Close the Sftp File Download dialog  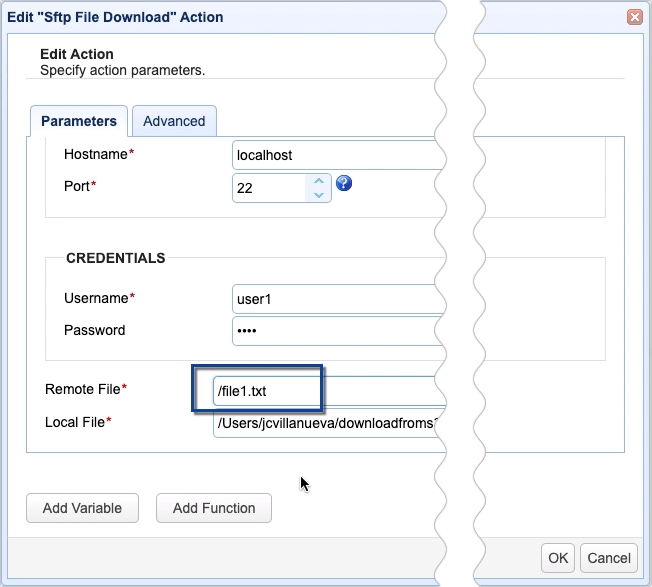[x=634, y=17]
